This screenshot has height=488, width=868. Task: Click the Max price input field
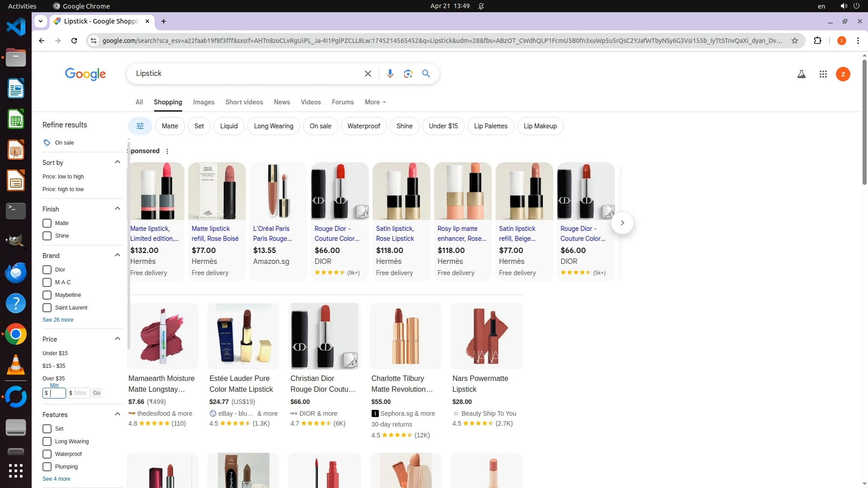click(x=80, y=393)
